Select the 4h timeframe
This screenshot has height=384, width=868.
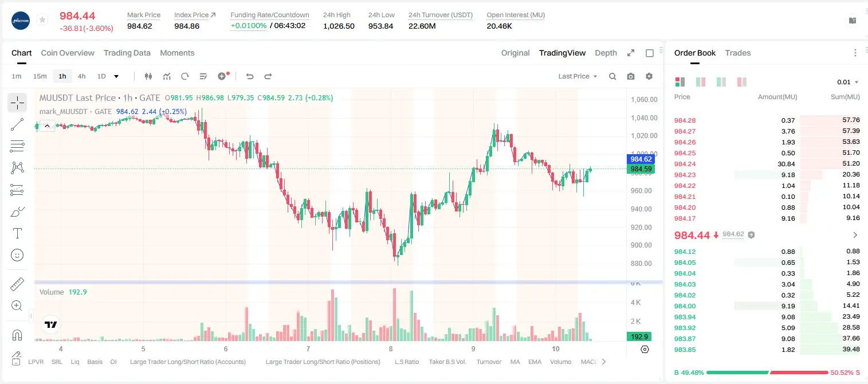(x=82, y=76)
